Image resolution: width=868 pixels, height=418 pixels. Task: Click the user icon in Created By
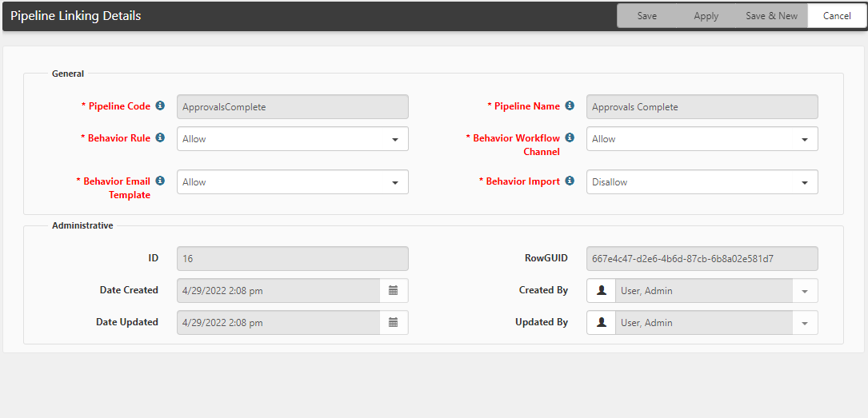tap(602, 291)
